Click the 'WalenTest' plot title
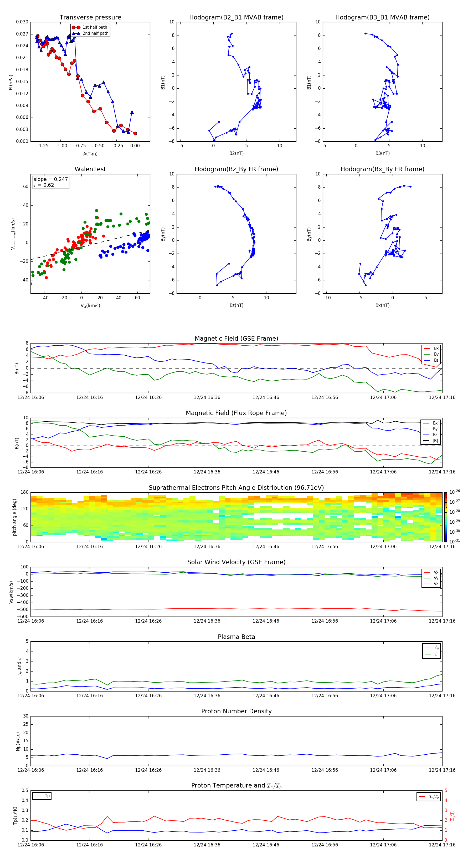This screenshot has height=868, width=473. (x=90, y=169)
